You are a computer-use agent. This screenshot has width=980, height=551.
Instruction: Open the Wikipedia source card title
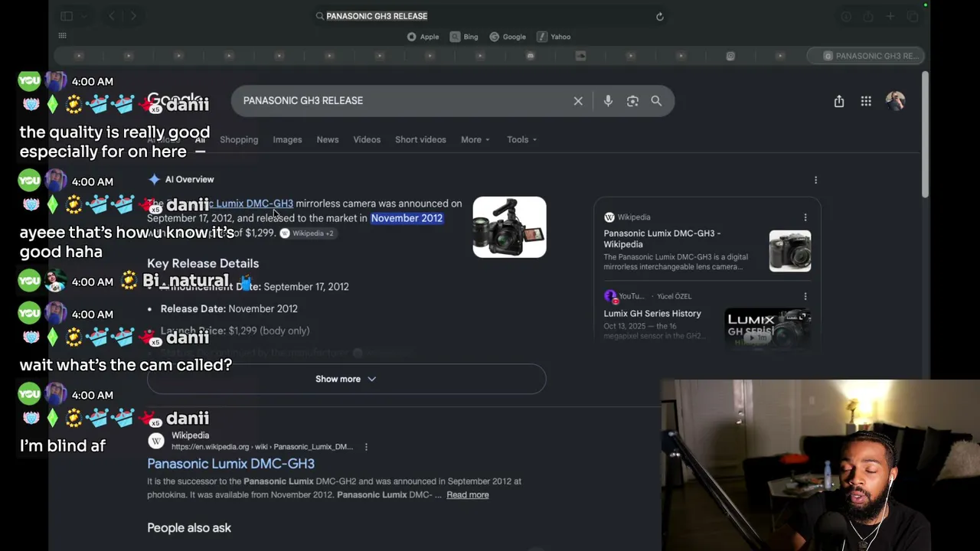[x=662, y=239]
